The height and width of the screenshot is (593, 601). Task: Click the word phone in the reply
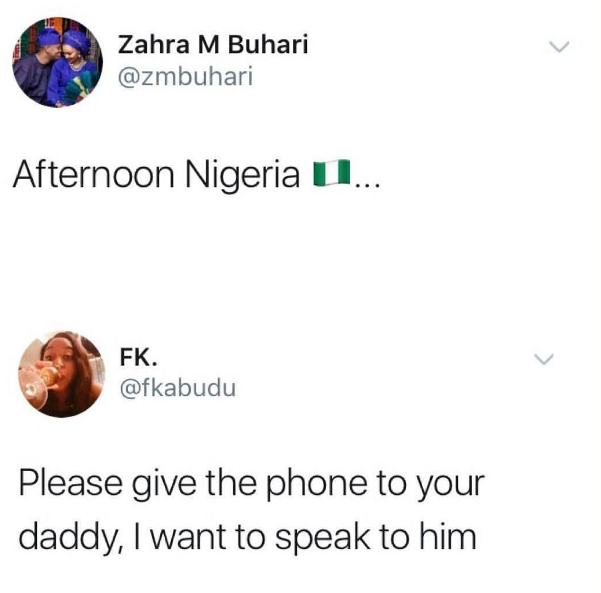pyautogui.click(x=318, y=484)
